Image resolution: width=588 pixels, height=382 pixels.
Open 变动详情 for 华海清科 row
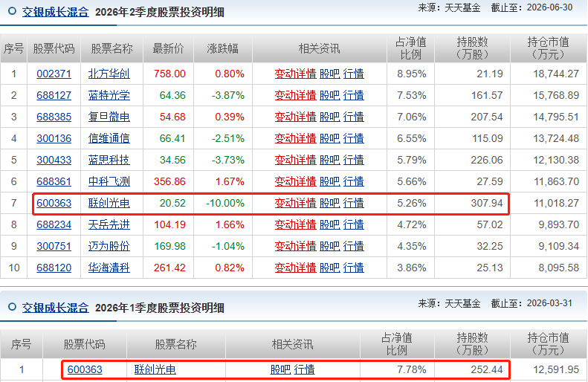(296, 268)
